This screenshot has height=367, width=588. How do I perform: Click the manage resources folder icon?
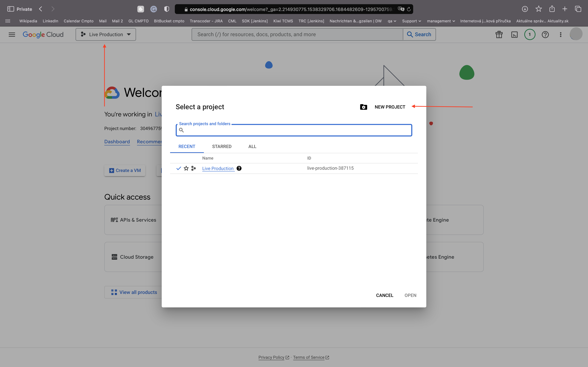363,107
